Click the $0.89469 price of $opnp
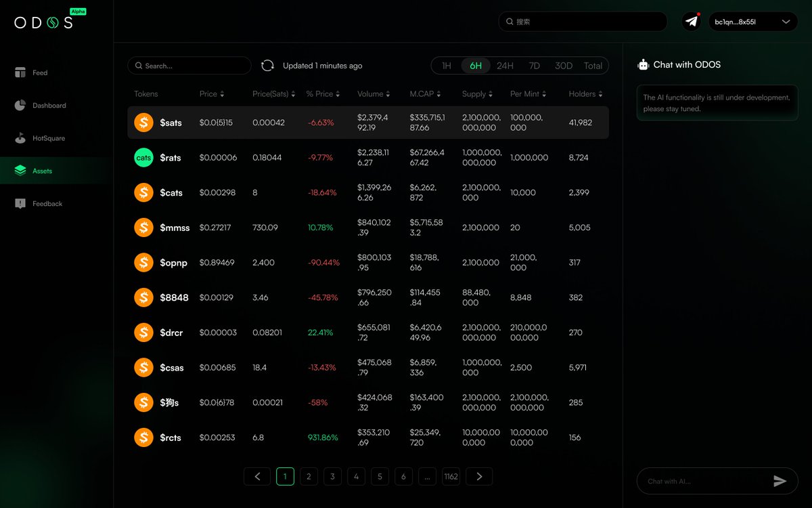Screen dimensions: 812x508 (217, 262)
